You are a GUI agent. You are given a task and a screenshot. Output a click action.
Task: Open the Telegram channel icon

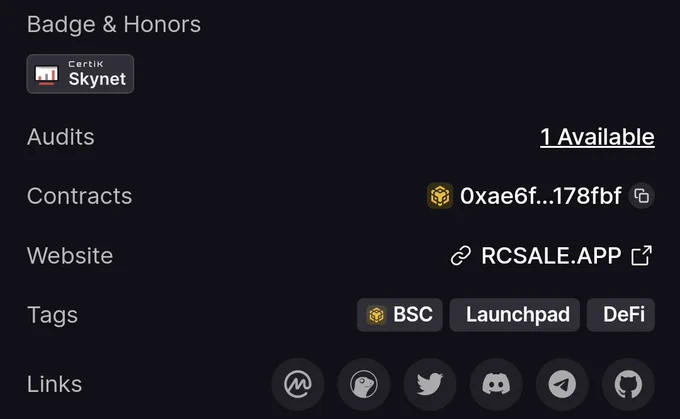pos(562,384)
